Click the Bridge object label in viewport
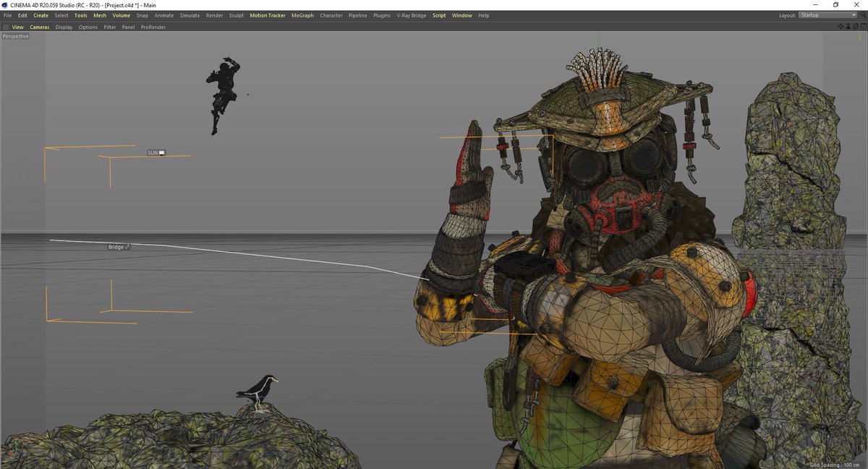This screenshot has height=469, width=868. coord(119,247)
